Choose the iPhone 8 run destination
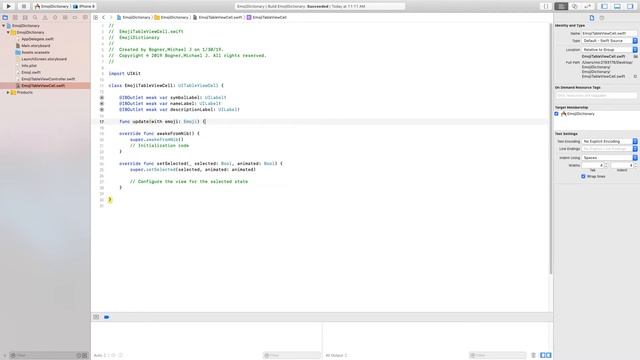This screenshot has width=640, height=360. pos(84,7)
